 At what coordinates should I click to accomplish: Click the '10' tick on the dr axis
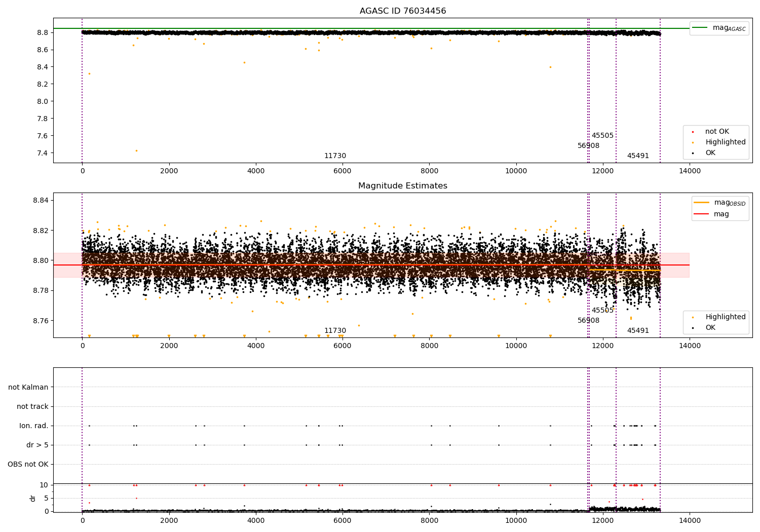point(44,485)
